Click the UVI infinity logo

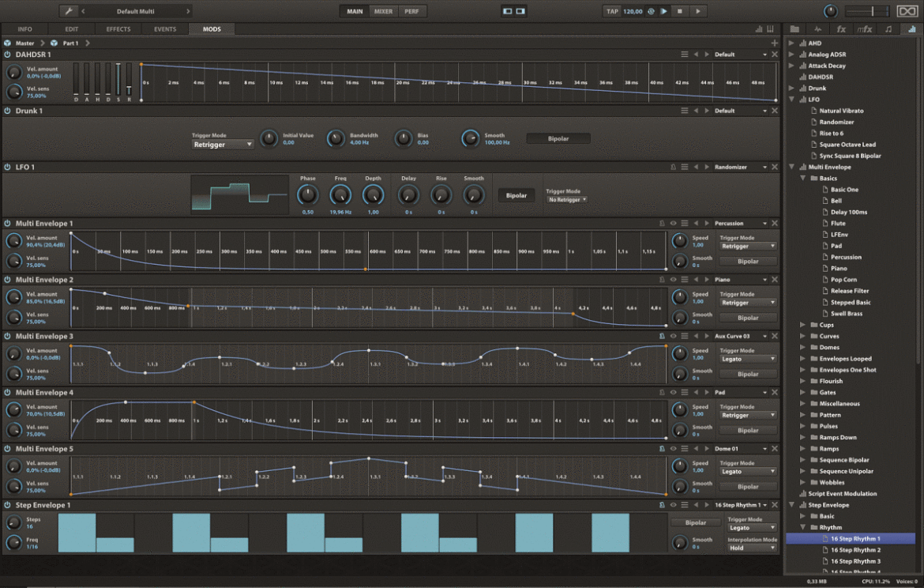pyautogui.click(x=907, y=11)
